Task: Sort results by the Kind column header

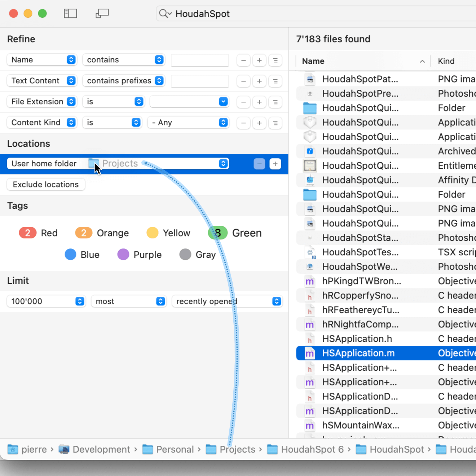Action: pyautogui.click(x=446, y=61)
